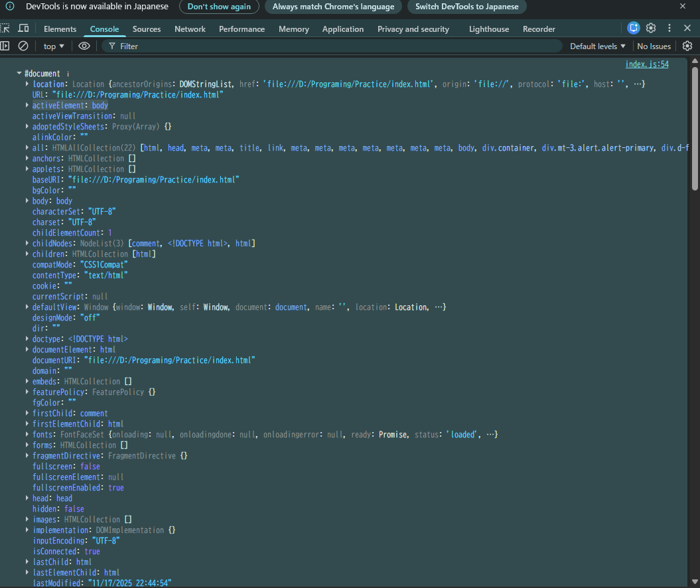Image resolution: width=700 pixels, height=588 pixels.
Task: Open the Performance tab
Action: [x=242, y=29]
